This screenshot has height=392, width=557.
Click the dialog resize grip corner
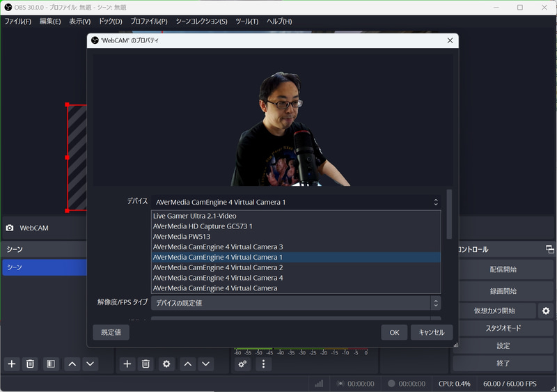coord(455,345)
